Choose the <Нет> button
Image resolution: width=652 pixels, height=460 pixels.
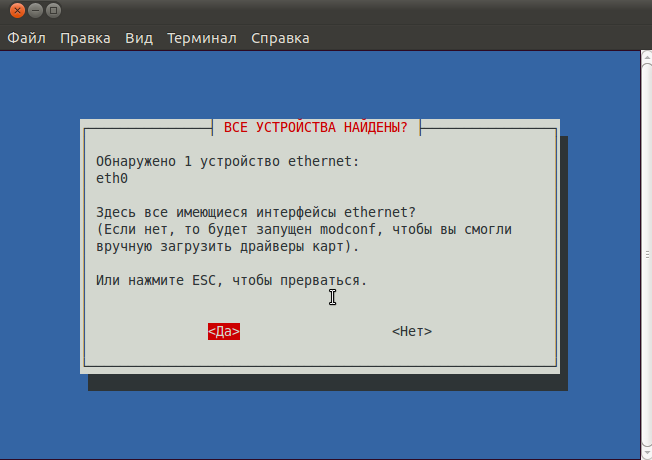[412, 331]
